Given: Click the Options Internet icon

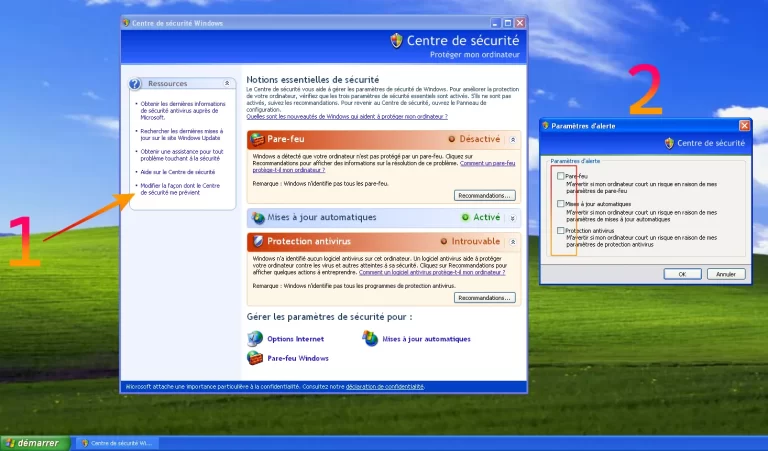Looking at the screenshot, I should coord(255,338).
